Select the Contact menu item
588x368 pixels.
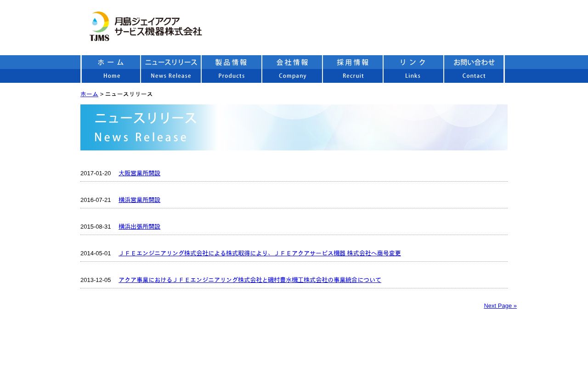(474, 69)
